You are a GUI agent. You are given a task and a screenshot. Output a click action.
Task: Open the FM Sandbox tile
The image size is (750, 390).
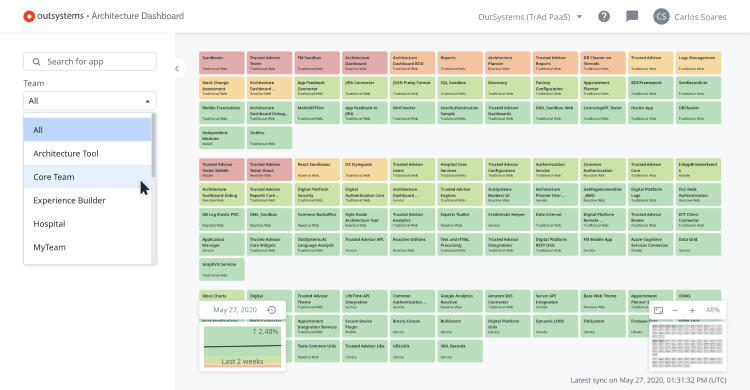pos(317,63)
